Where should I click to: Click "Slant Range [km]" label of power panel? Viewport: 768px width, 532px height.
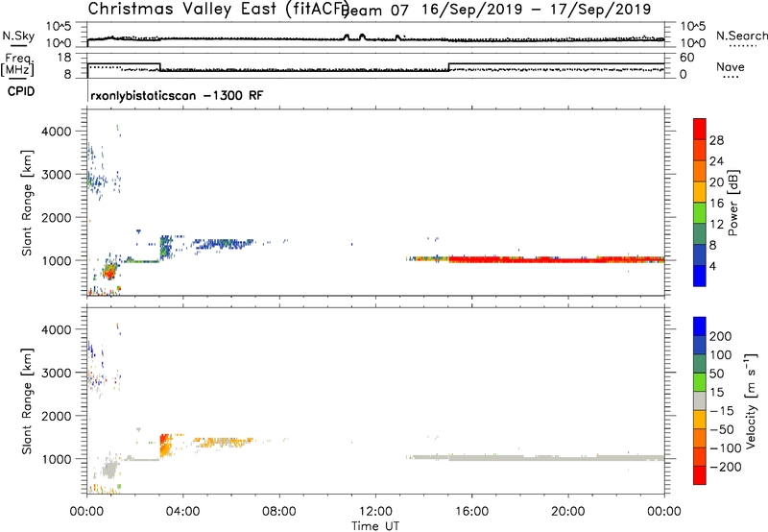[27, 203]
